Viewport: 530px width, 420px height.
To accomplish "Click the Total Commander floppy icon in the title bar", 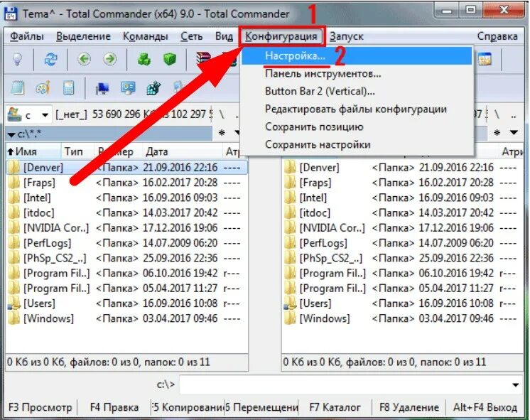I will click(x=11, y=14).
